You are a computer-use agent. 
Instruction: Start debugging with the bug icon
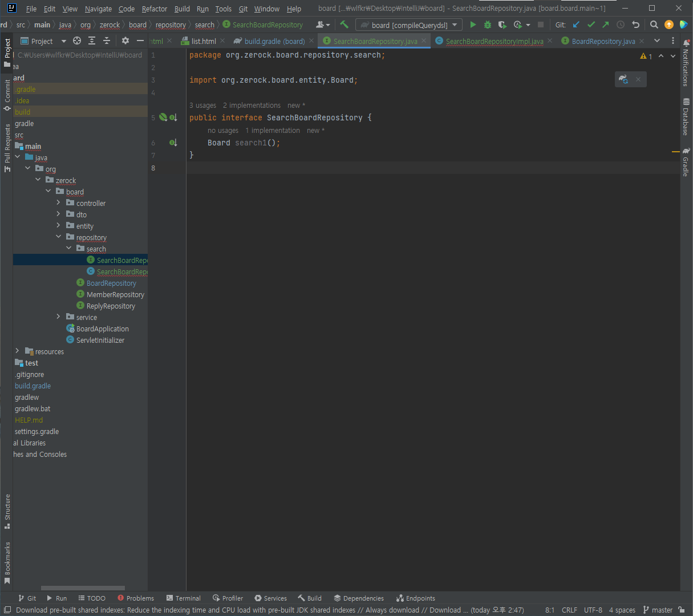pos(488,25)
